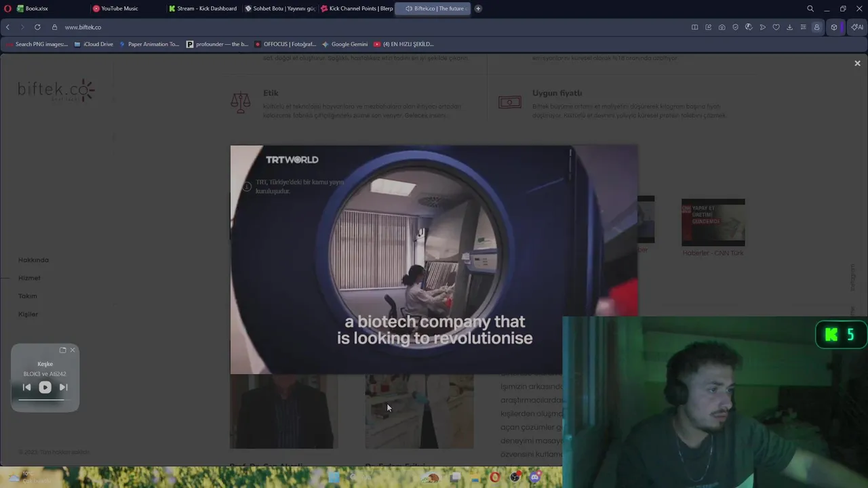Open the AI assistant button

click(x=857, y=27)
